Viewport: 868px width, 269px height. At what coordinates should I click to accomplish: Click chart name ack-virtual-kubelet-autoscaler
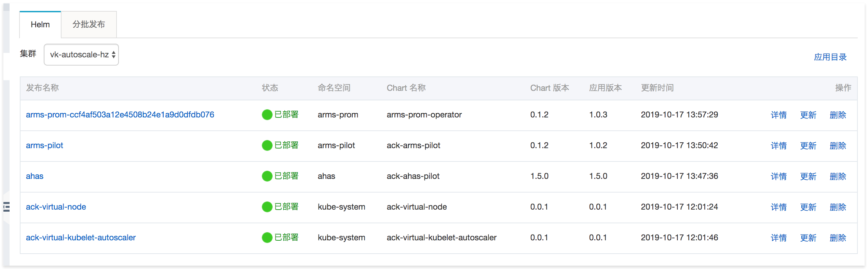(x=442, y=238)
